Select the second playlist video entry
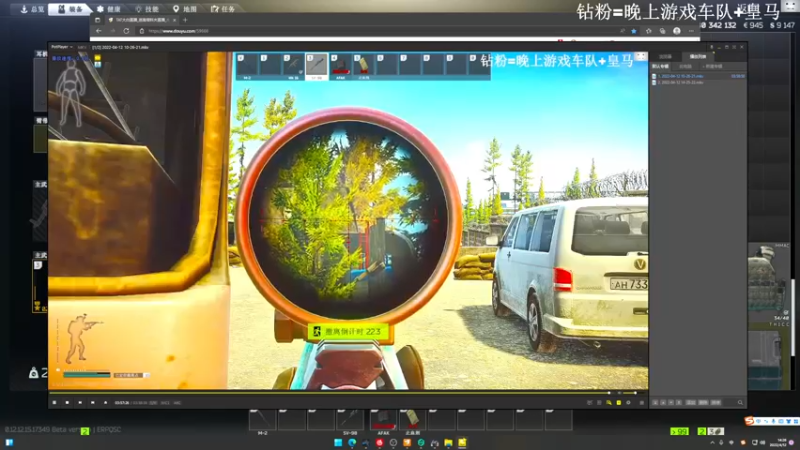800x450 pixels. [x=698, y=82]
